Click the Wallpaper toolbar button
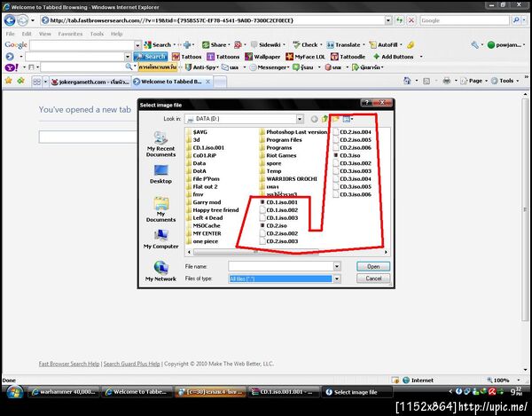 pos(262,57)
